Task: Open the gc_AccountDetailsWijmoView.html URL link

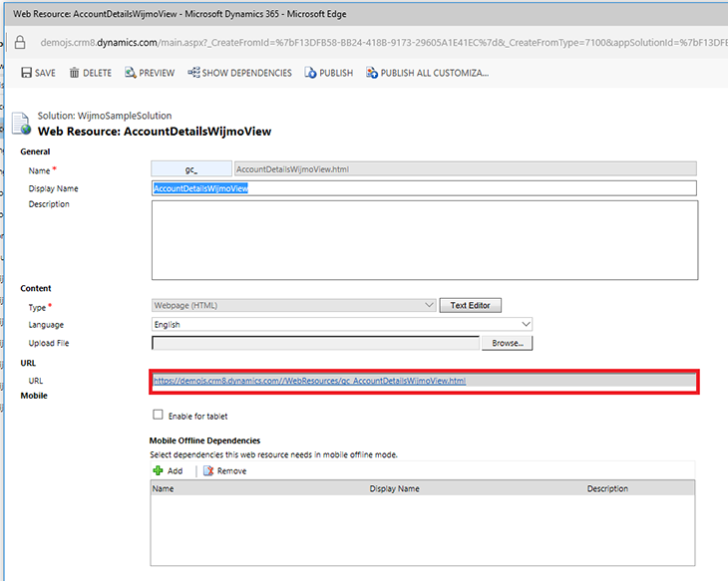Action: point(310,381)
